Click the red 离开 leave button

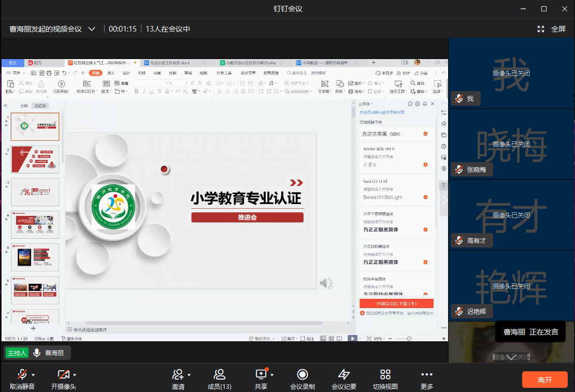[x=544, y=380]
